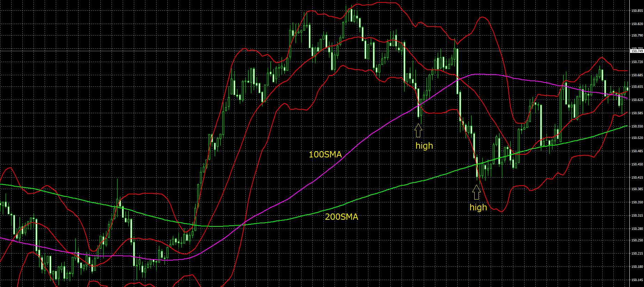This screenshot has width=644, height=287.
Task: Pick the 150.685 price scale value
Action: (637, 75)
